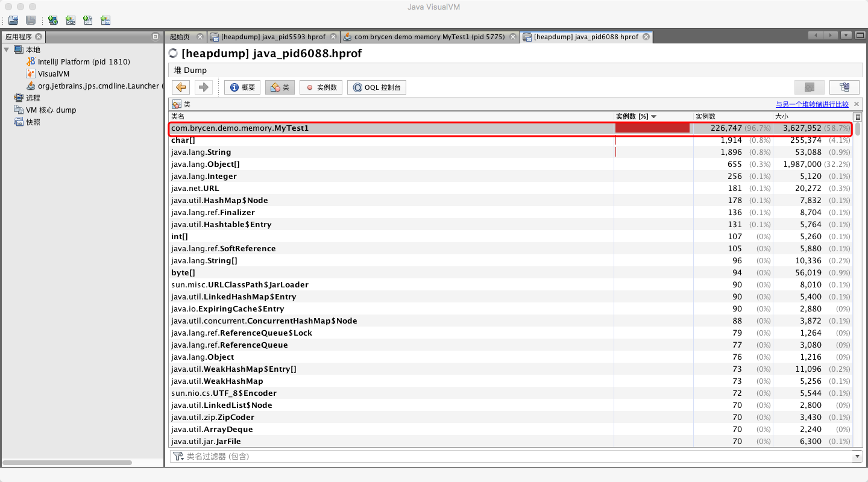Image resolution: width=868 pixels, height=482 pixels.
Task: Select VisualVM in the applications tree
Action: (48, 74)
